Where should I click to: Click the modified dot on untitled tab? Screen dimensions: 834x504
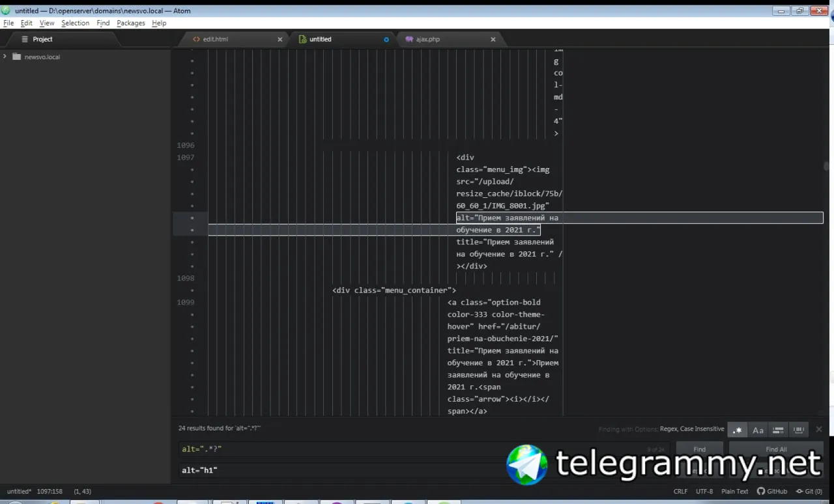386,39
